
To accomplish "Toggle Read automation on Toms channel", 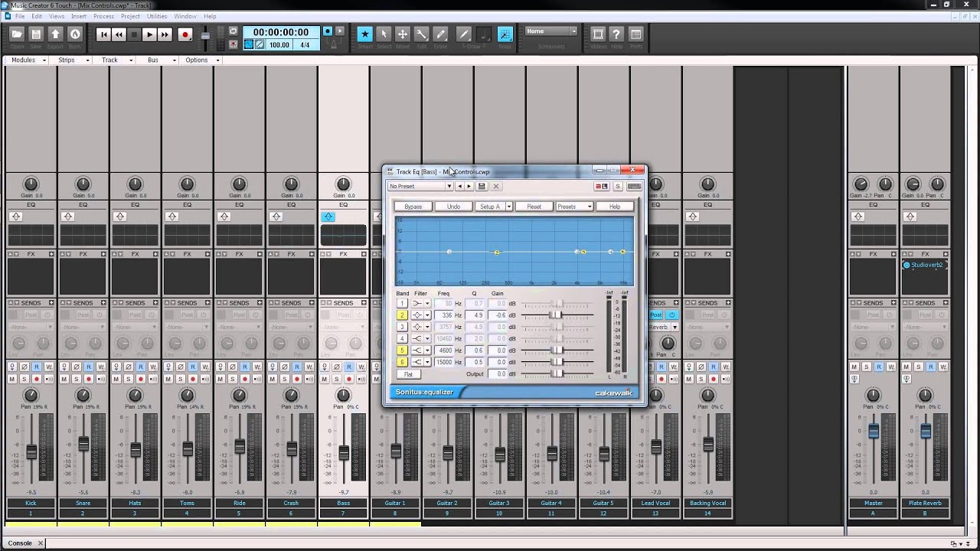I will point(193,367).
